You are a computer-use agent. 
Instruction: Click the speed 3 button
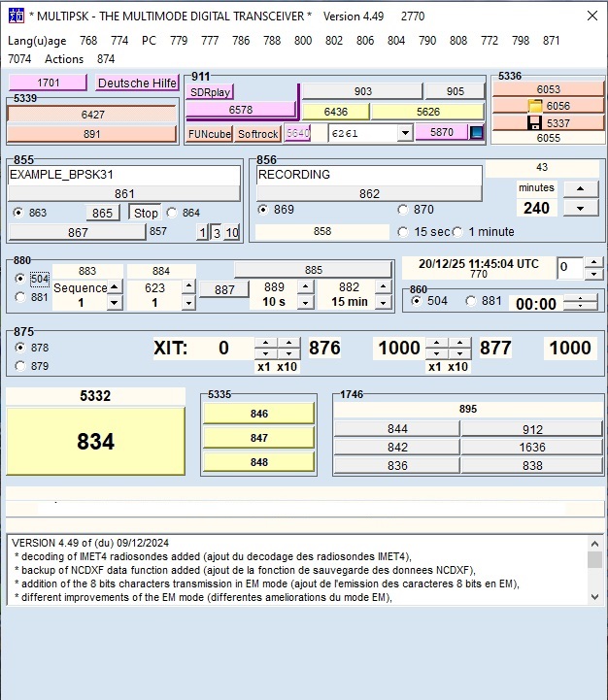point(217,233)
